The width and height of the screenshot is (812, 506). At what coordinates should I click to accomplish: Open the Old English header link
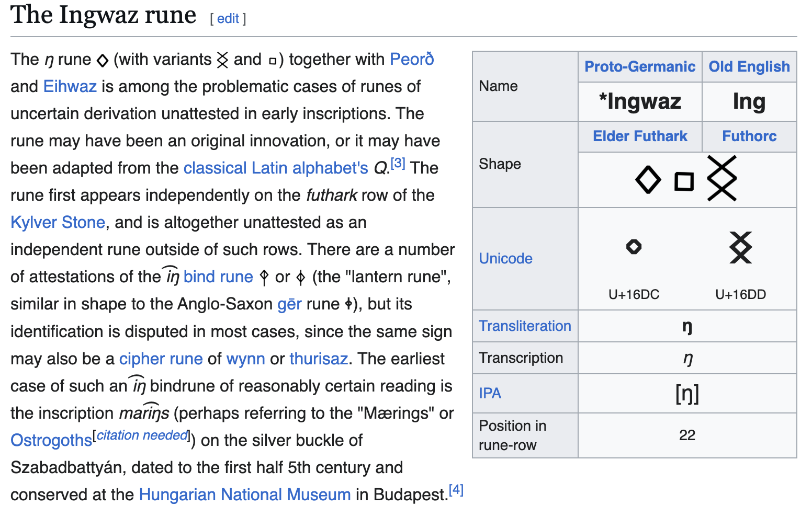pyautogui.click(x=749, y=66)
